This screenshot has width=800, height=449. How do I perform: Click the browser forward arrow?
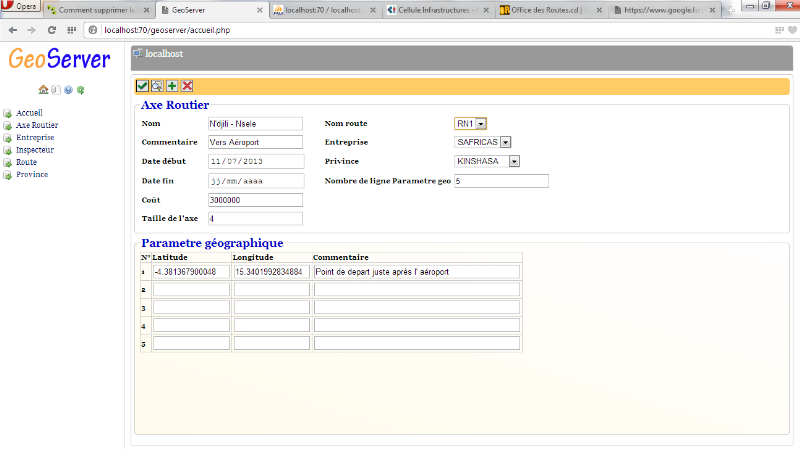[x=32, y=30]
